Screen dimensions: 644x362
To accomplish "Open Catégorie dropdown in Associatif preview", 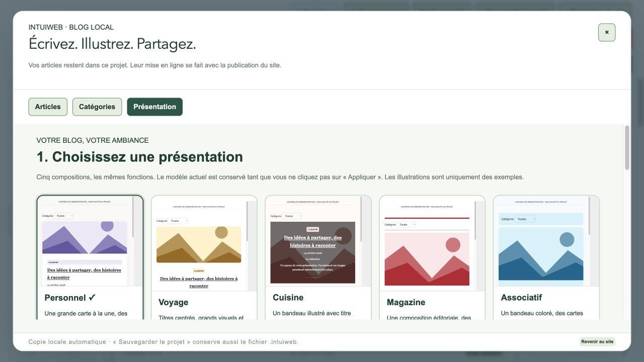I will click(x=525, y=219).
